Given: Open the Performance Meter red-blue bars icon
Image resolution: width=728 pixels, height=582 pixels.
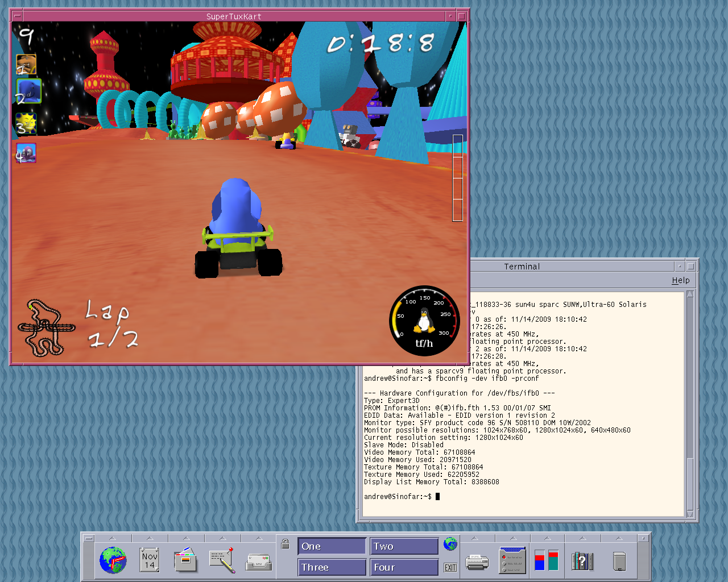Looking at the screenshot, I should click(547, 560).
